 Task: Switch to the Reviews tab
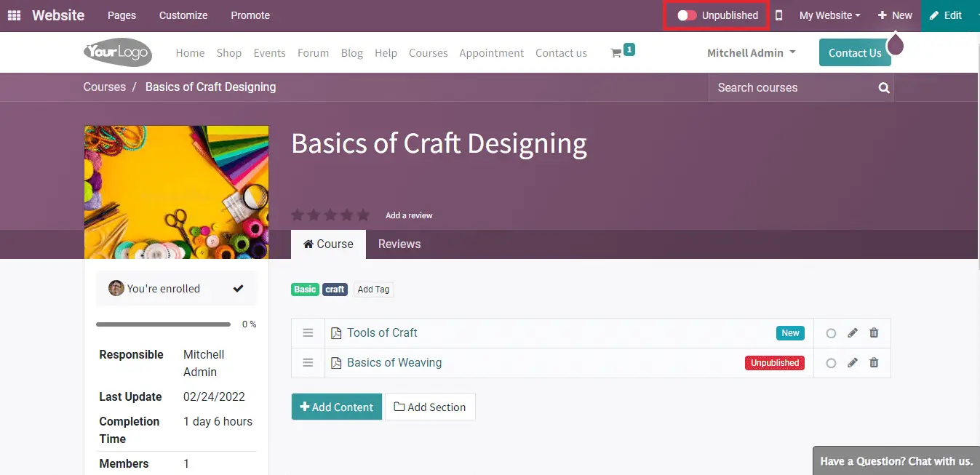399,244
